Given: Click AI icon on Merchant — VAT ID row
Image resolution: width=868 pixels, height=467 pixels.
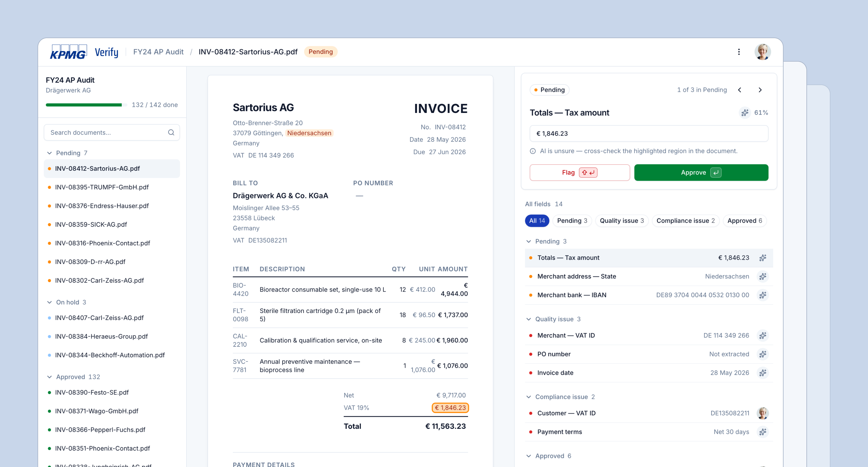Looking at the screenshot, I should click(x=763, y=336).
